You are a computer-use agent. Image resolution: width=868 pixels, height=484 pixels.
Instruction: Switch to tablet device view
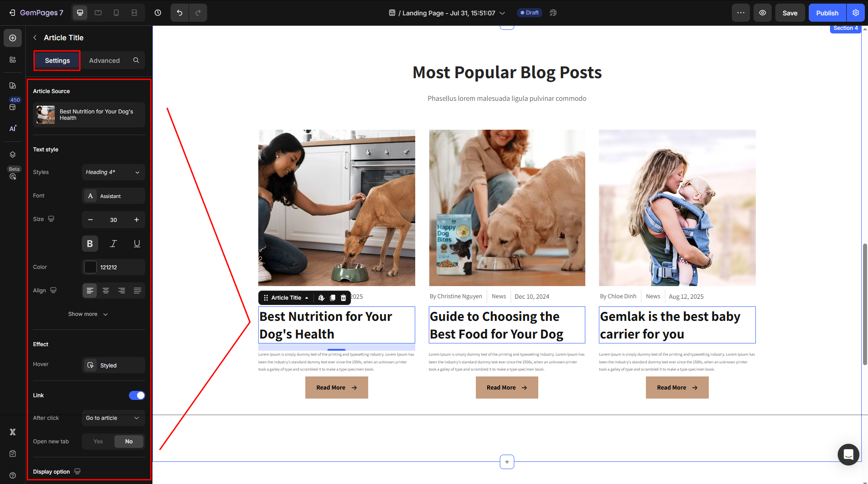98,13
